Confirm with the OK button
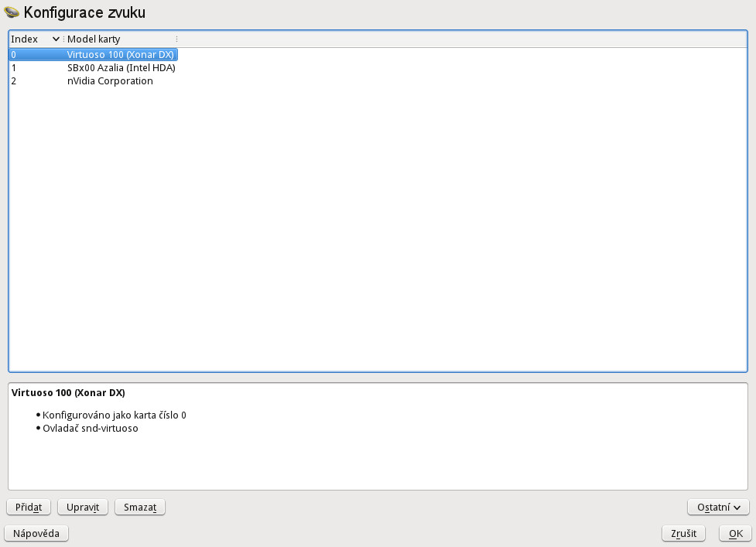Image resolution: width=756 pixels, height=547 pixels. 735,534
